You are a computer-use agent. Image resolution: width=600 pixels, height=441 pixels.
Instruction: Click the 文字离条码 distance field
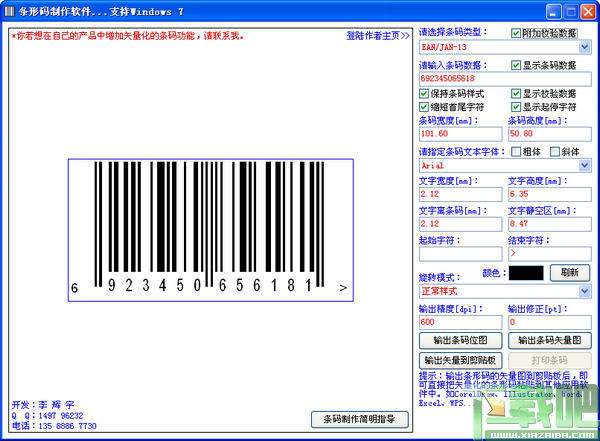(x=461, y=224)
